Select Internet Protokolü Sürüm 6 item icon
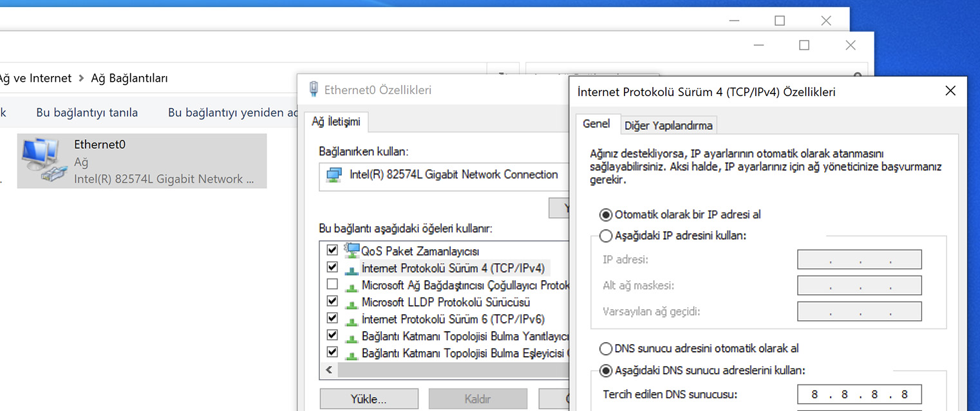This screenshot has height=411, width=980. coord(352,320)
